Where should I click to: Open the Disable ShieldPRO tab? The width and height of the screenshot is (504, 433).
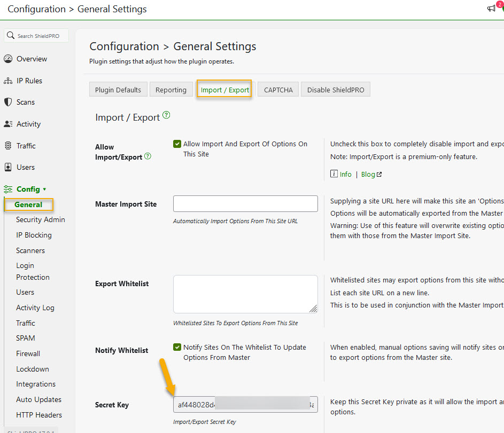(x=336, y=90)
